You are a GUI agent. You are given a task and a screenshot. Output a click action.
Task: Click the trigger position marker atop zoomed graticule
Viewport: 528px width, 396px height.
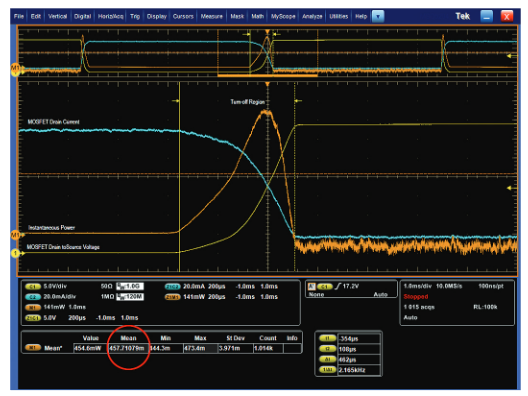point(267,84)
